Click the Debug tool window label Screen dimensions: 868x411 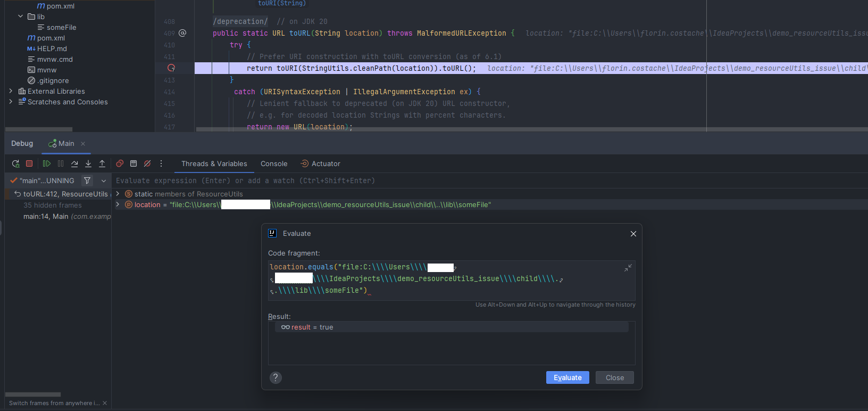click(x=22, y=143)
